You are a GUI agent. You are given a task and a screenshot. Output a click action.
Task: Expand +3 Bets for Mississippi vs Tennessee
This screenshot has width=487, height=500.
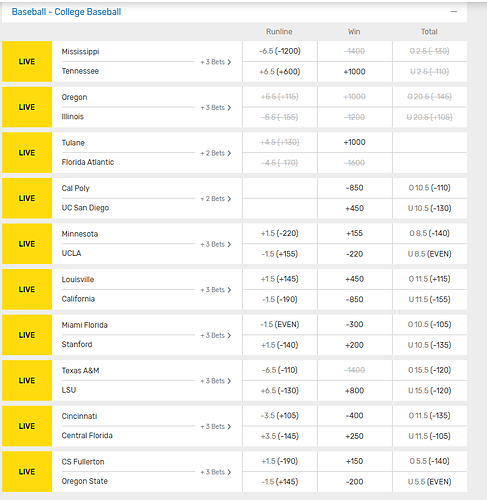[216, 62]
